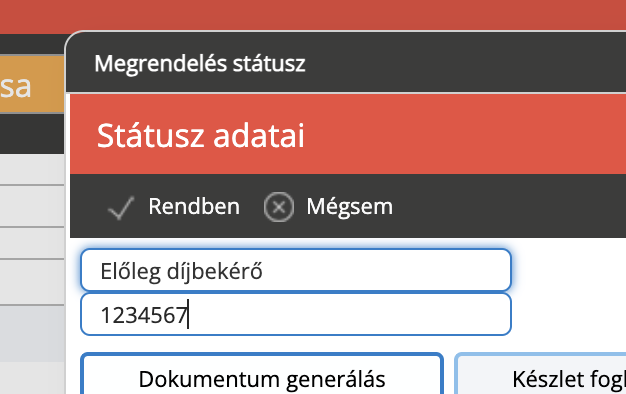Click the word "díjbekérő" in the status name field
Image resolution: width=626 pixels, height=394 pixels.
pos(214,271)
